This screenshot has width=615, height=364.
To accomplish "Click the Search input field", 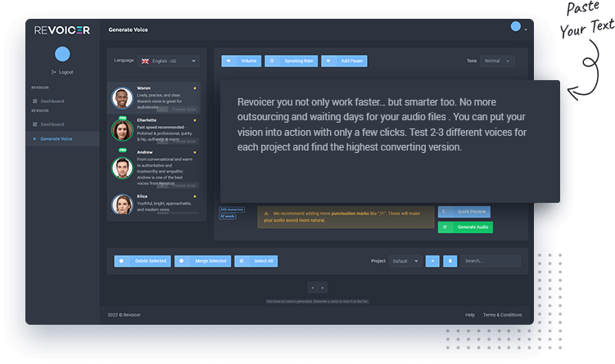I will 490,261.
